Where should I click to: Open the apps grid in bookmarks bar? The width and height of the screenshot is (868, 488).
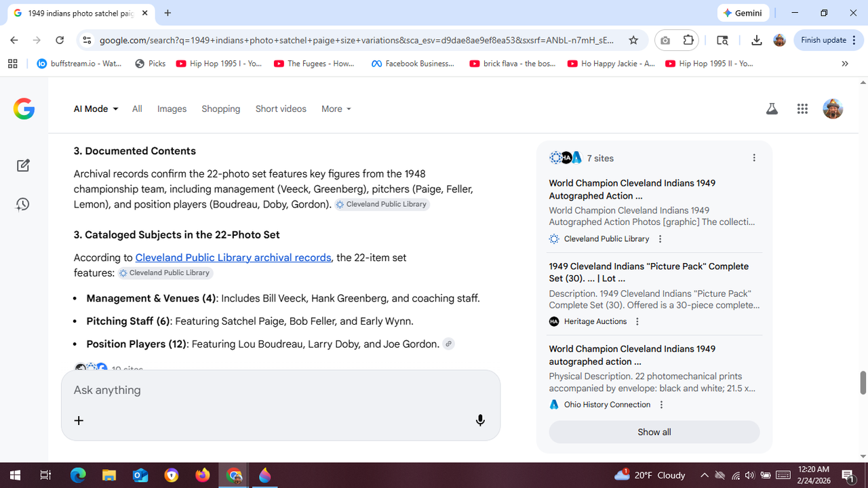click(x=12, y=64)
